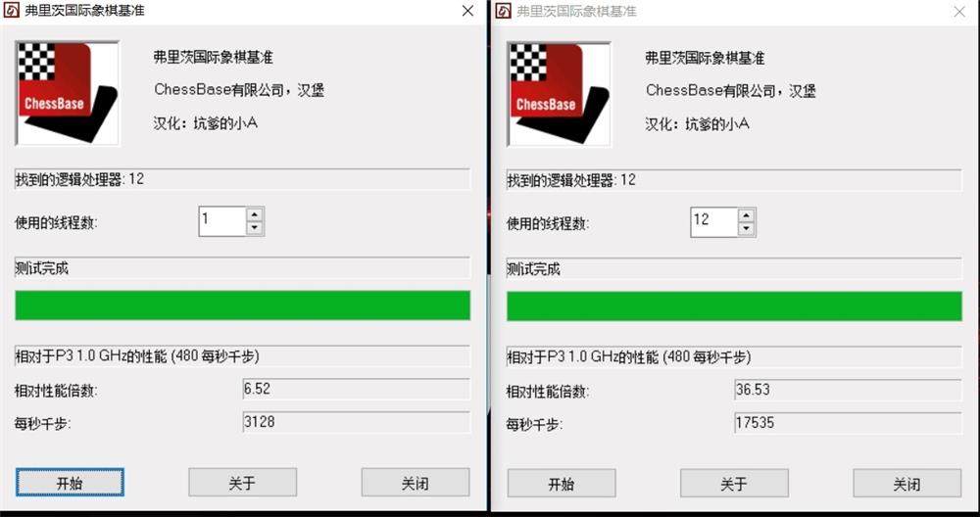The image size is (980, 517).
Task: Increase thread count in left window spinner
Action: pos(254,214)
